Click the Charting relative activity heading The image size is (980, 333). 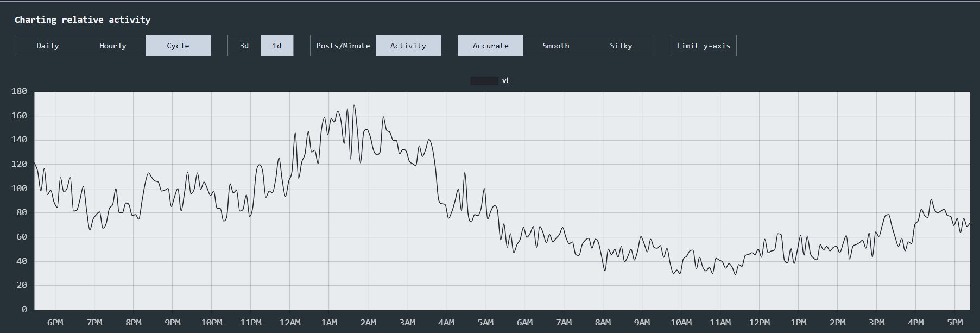[83, 20]
